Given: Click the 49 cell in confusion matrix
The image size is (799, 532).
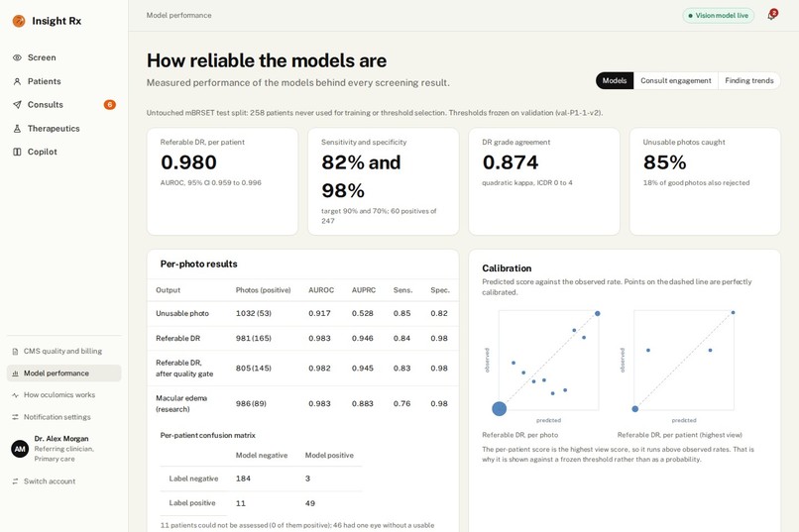Looking at the screenshot, I should click(x=310, y=503).
